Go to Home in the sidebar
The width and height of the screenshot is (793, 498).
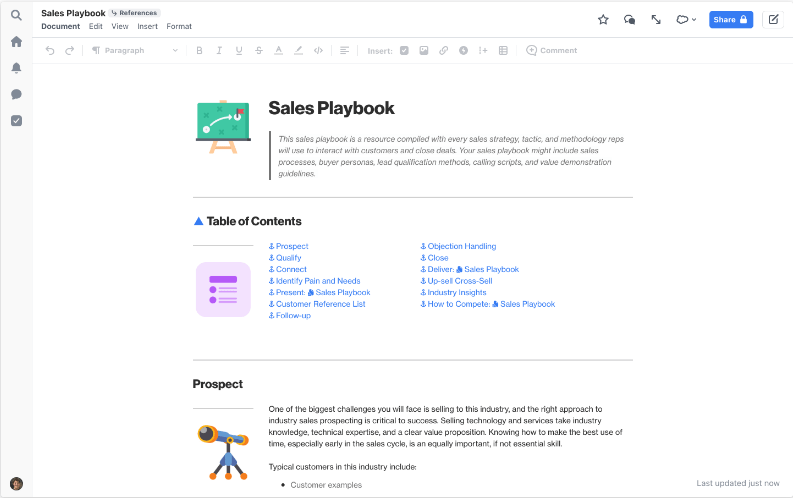[16, 41]
